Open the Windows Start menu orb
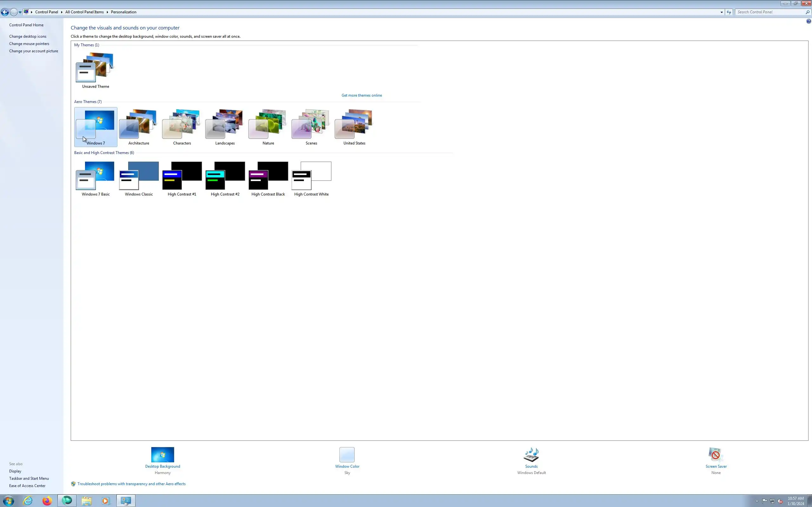 (x=8, y=501)
